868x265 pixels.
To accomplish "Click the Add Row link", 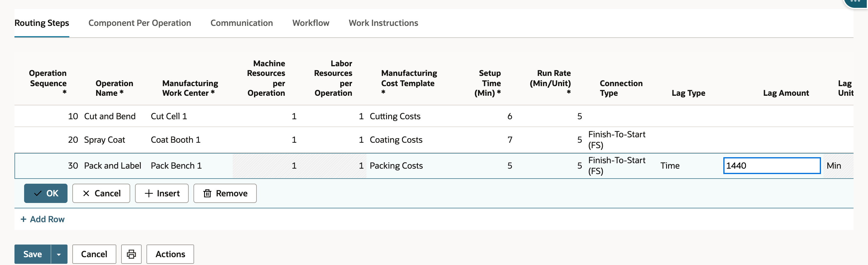I will [43, 219].
